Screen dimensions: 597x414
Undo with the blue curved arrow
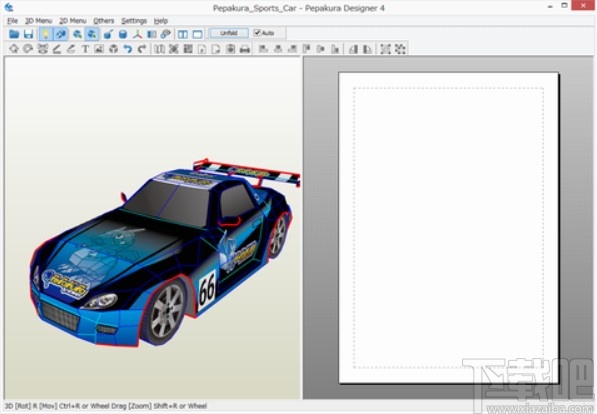(x=128, y=49)
